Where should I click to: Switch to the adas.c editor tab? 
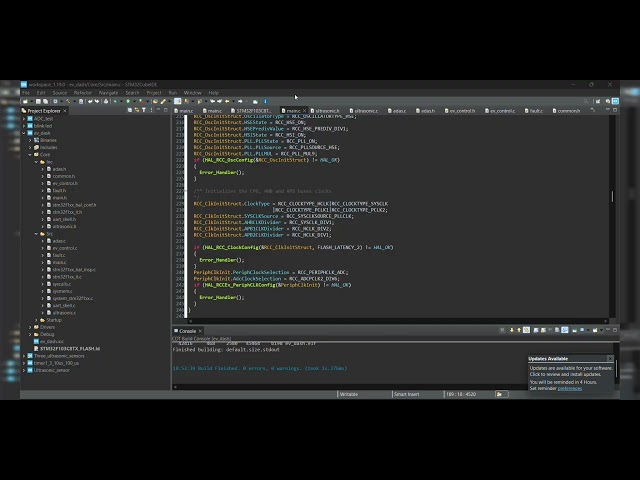point(397,111)
